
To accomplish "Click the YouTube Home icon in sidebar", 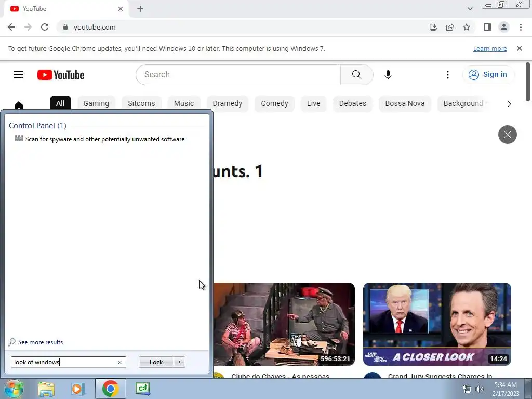I will [19, 105].
